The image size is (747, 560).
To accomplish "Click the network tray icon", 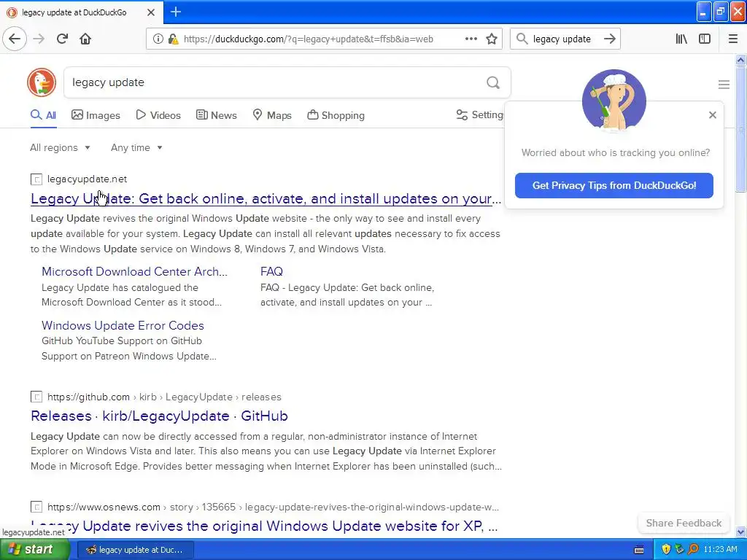I will click(x=679, y=550).
